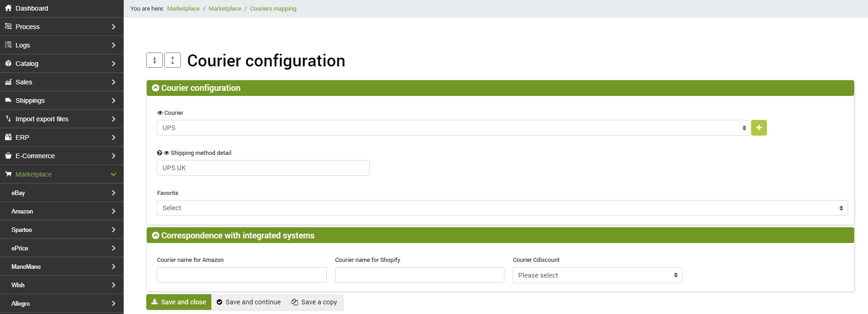Open the Shippings menu item
This screenshot has width=868, height=314.
tap(62, 101)
